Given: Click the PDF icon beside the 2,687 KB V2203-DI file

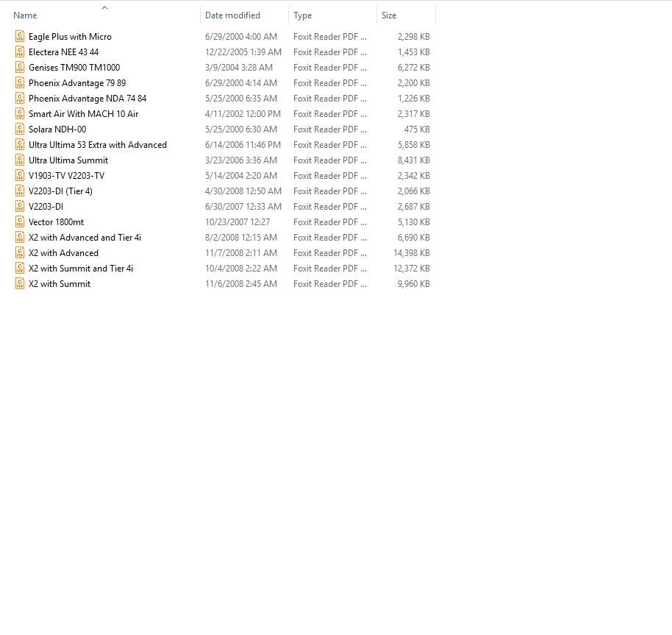Looking at the screenshot, I should tap(20, 206).
